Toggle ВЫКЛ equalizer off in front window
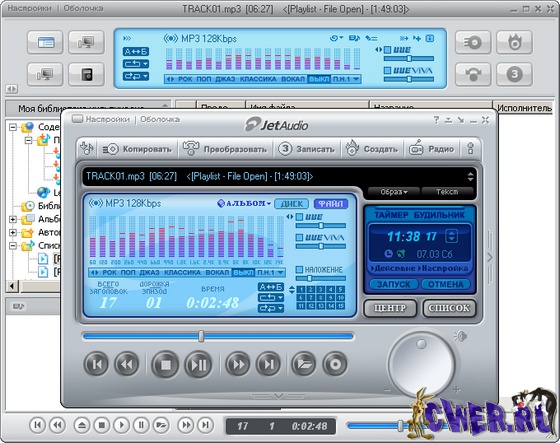Image resolution: width=560 pixels, height=443 pixels. click(243, 273)
